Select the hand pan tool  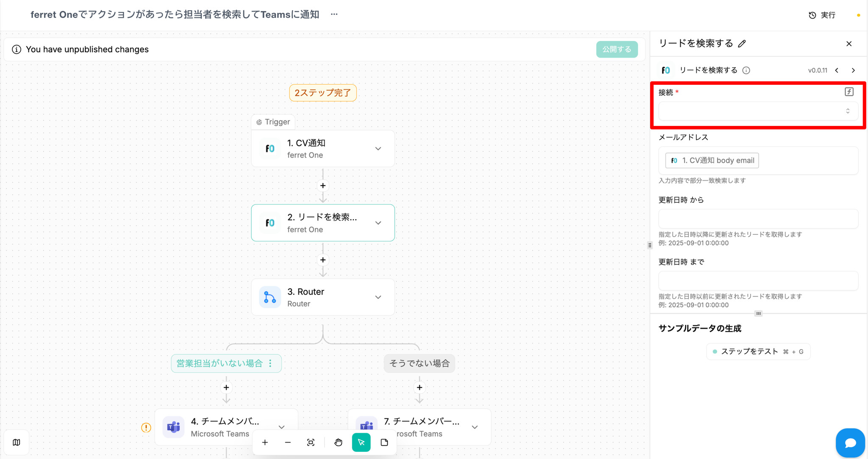(x=338, y=442)
